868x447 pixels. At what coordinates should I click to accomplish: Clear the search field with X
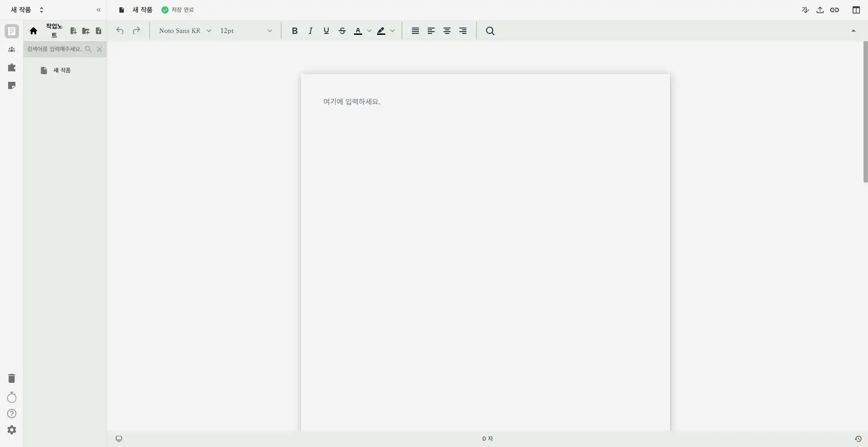click(x=99, y=49)
